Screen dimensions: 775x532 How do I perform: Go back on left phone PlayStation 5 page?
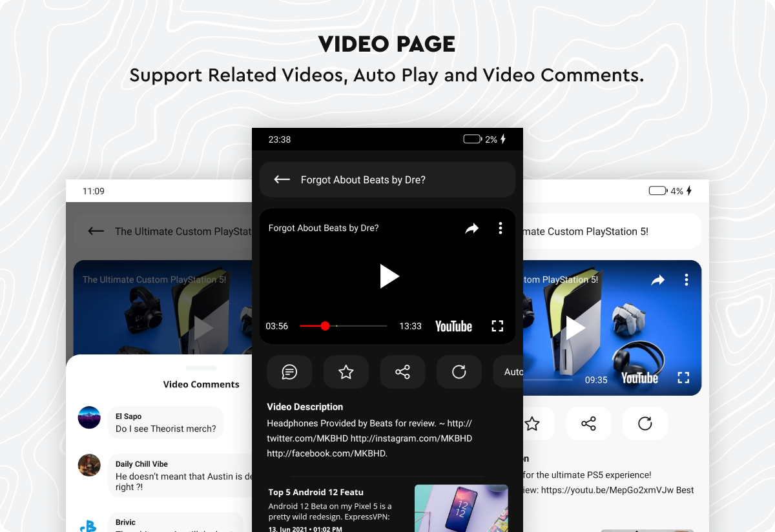(x=96, y=231)
